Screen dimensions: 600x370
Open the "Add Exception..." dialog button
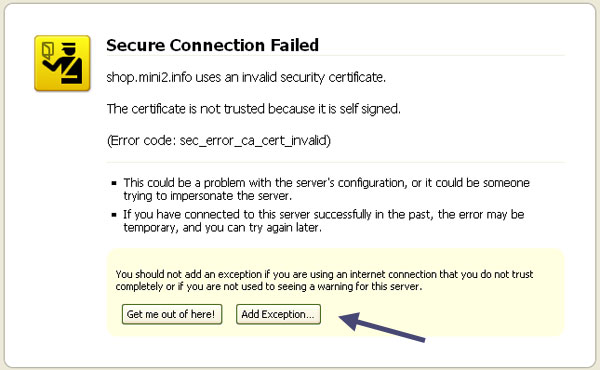(x=278, y=314)
